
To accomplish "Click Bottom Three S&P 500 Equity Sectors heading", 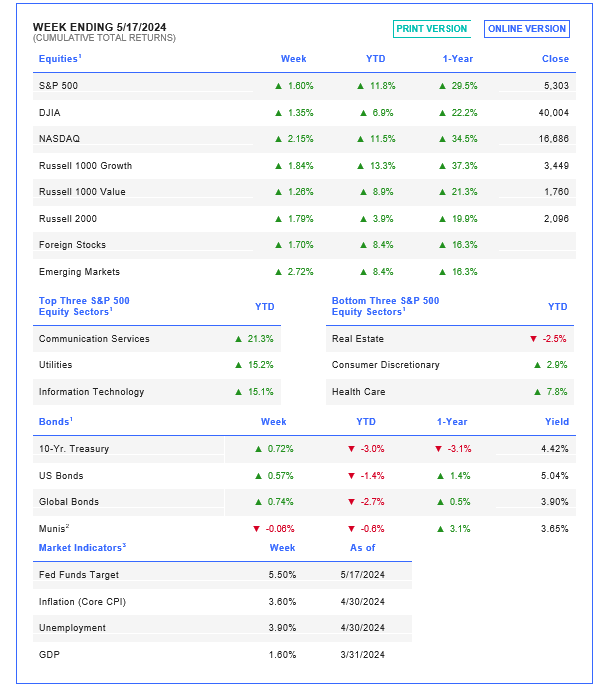I will 385,306.
